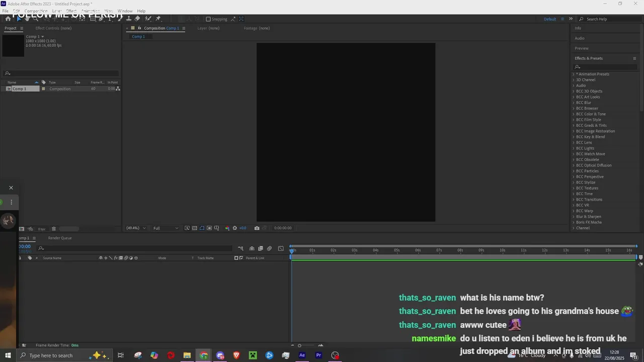The height and width of the screenshot is (362, 644).
Task: Click the Effects & Presets search field
Action: click(x=606, y=67)
